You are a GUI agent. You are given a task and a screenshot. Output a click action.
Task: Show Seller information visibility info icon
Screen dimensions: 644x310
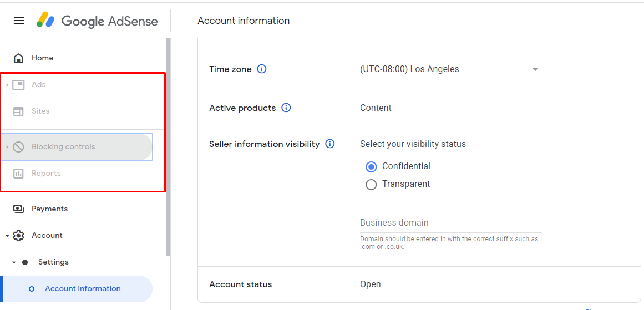point(330,144)
